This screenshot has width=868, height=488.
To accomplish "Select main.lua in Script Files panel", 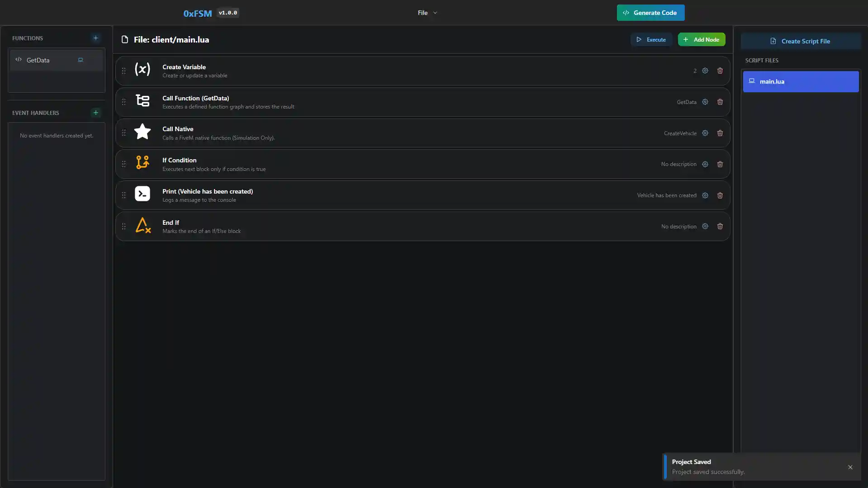I will pyautogui.click(x=800, y=81).
